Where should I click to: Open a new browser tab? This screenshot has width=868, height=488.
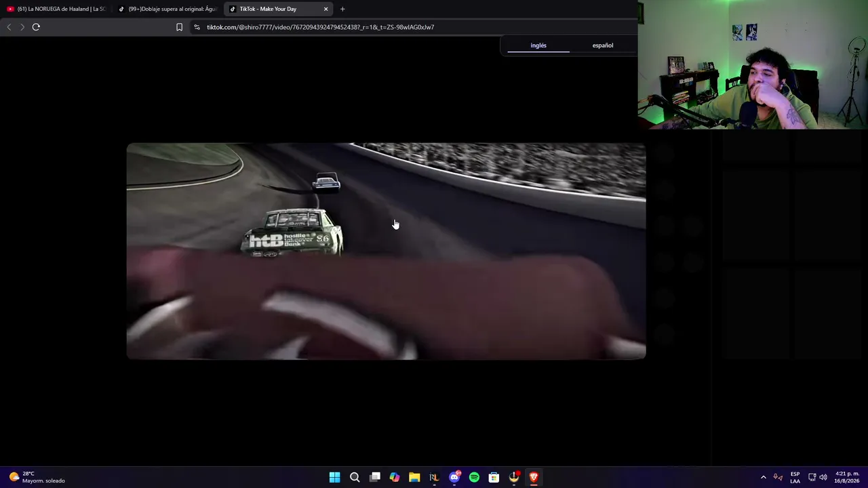coord(342,9)
